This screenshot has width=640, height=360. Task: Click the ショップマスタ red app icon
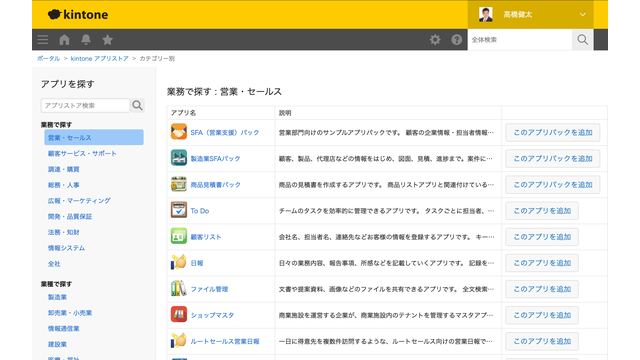(x=179, y=315)
